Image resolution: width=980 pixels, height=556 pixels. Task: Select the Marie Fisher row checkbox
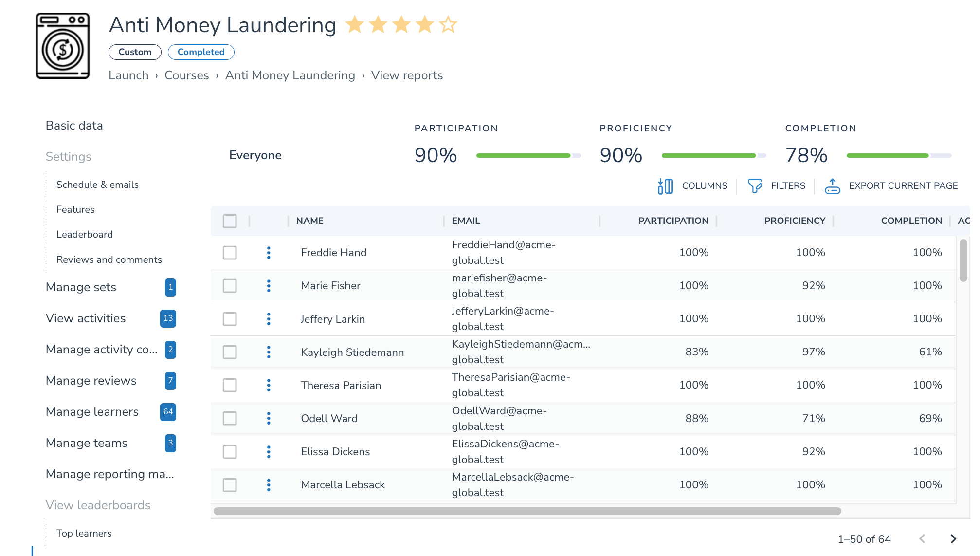click(x=230, y=286)
